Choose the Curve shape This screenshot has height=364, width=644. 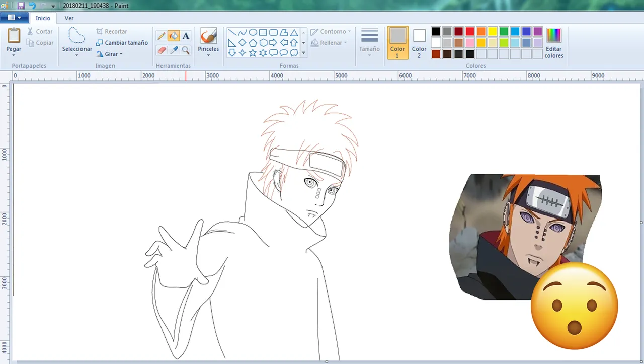pyautogui.click(x=243, y=32)
